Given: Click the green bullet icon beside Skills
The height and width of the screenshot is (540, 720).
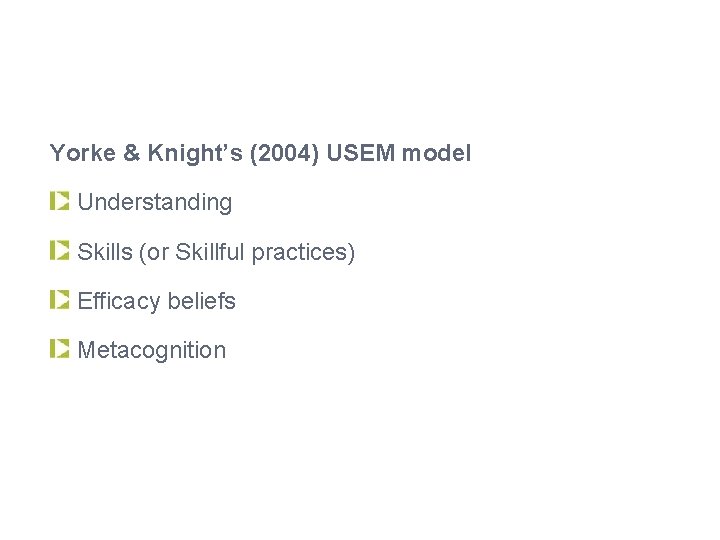Looking at the screenshot, I should (x=60, y=250).
